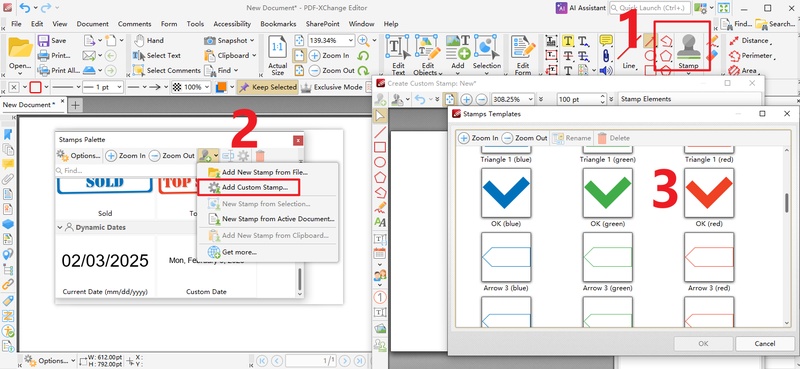
Task: Click the red stroke color swatch
Action: [35, 87]
